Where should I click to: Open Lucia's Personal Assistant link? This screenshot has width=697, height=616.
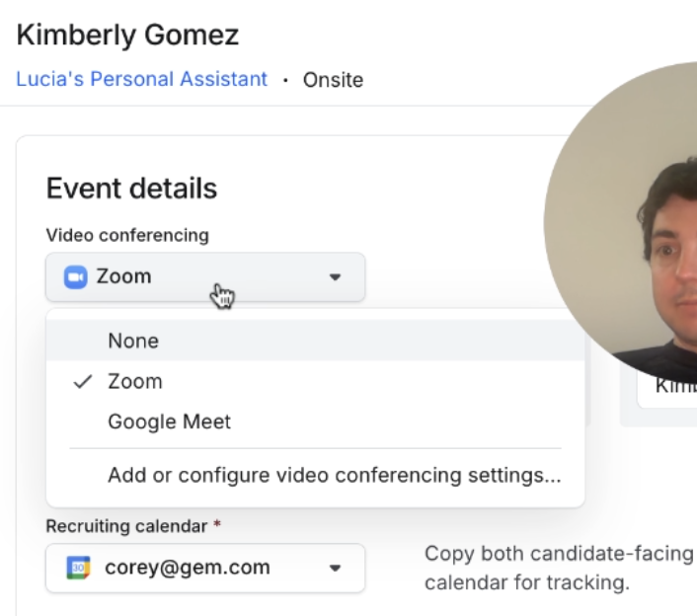coord(141,79)
